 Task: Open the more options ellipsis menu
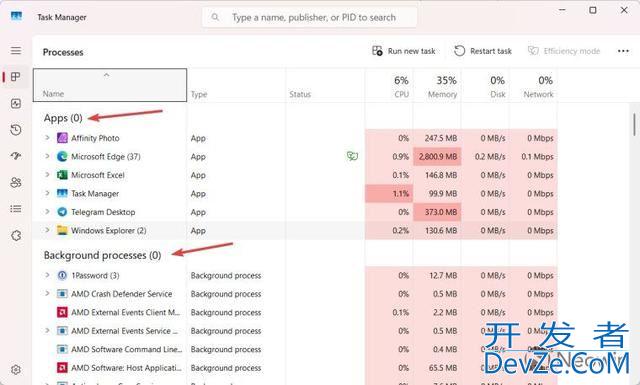coord(623,51)
